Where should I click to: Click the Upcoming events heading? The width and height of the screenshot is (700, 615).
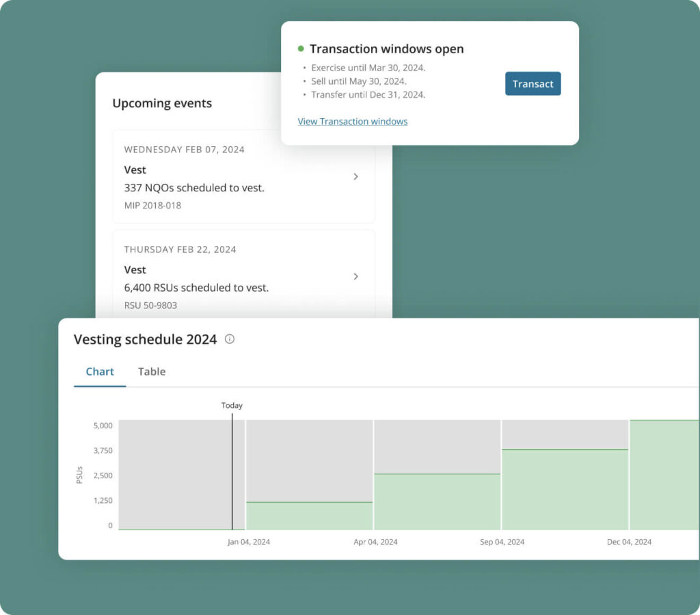coord(162,103)
